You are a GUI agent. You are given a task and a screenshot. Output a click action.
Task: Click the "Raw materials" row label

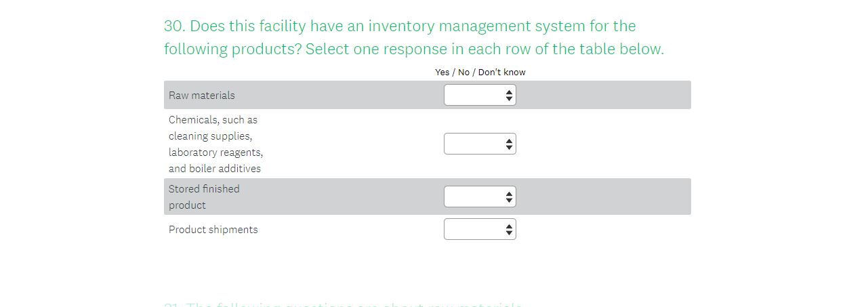coord(202,96)
